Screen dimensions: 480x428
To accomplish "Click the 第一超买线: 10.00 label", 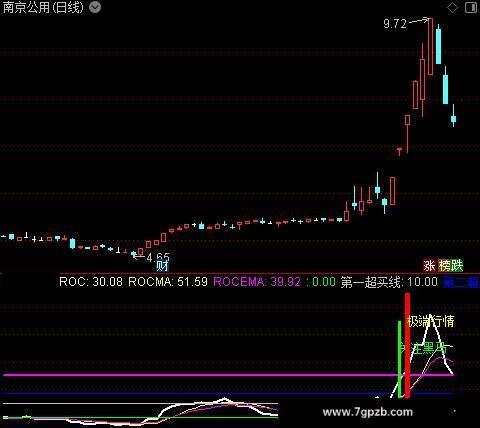I will tap(389, 282).
